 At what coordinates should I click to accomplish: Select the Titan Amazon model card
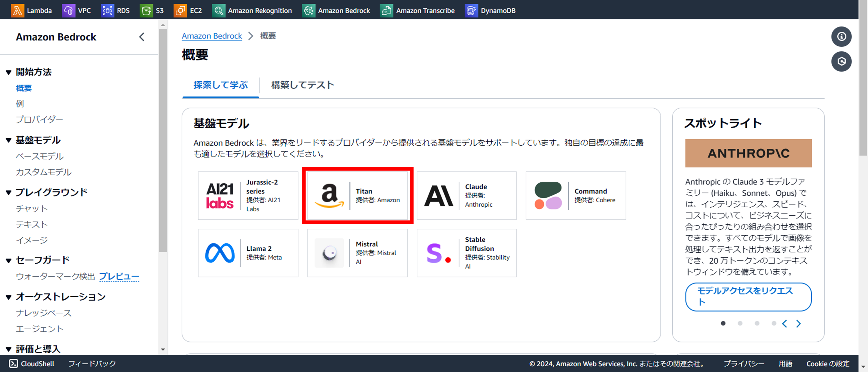coord(357,196)
